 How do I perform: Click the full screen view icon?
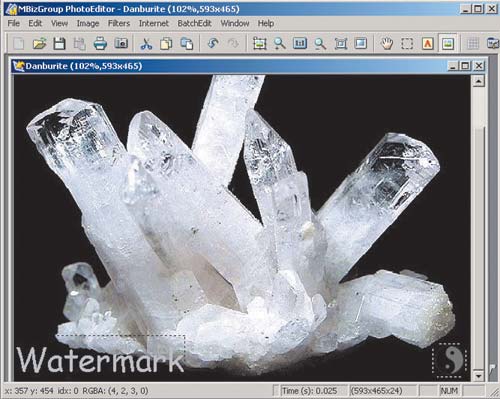coord(361,43)
